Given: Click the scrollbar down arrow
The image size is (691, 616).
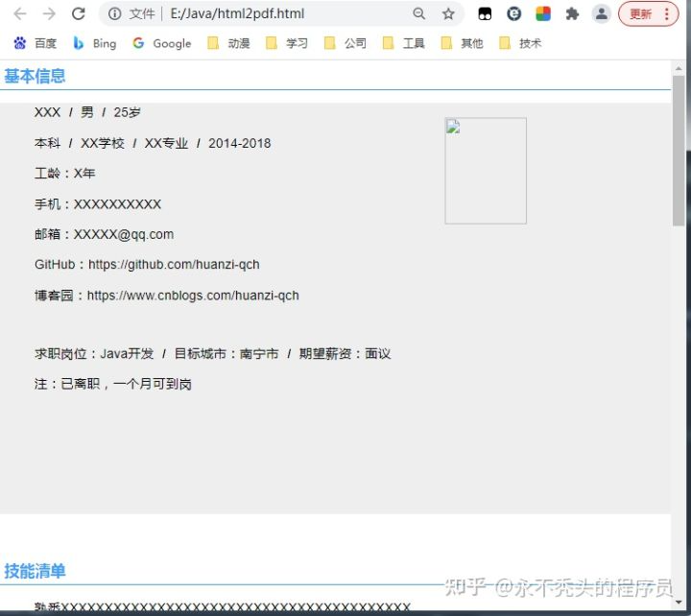Looking at the screenshot, I should click(x=679, y=602).
